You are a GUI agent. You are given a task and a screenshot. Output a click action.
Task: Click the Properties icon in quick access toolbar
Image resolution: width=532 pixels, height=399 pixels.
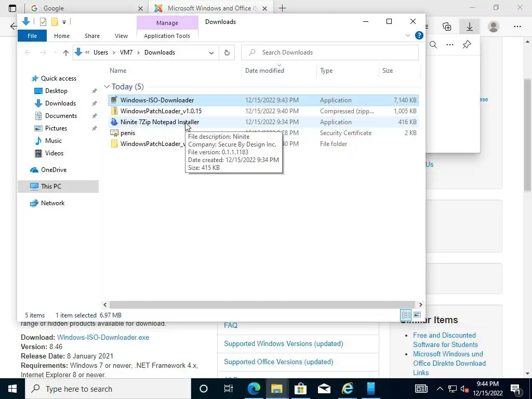[43, 22]
